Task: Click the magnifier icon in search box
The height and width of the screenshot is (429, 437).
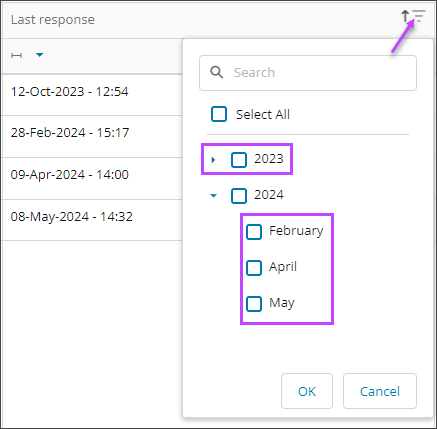Action: (x=217, y=72)
